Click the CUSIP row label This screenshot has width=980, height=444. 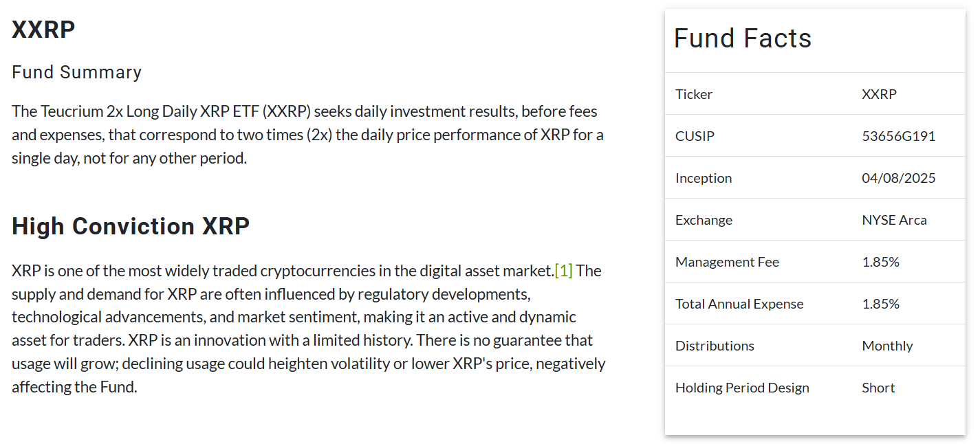[695, 136]
